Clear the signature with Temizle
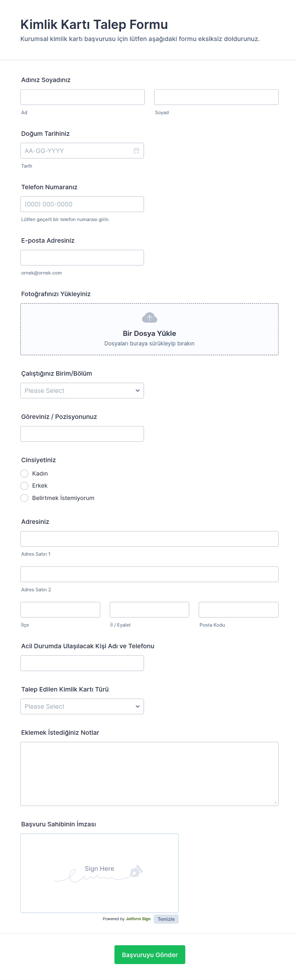 (166, 919)
